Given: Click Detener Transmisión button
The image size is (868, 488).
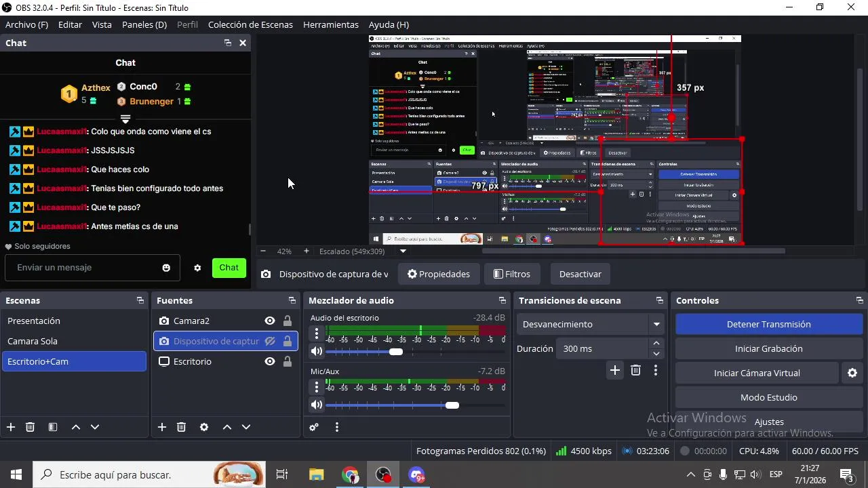Looking at the screenshot, I should click(x=769, y=324).
